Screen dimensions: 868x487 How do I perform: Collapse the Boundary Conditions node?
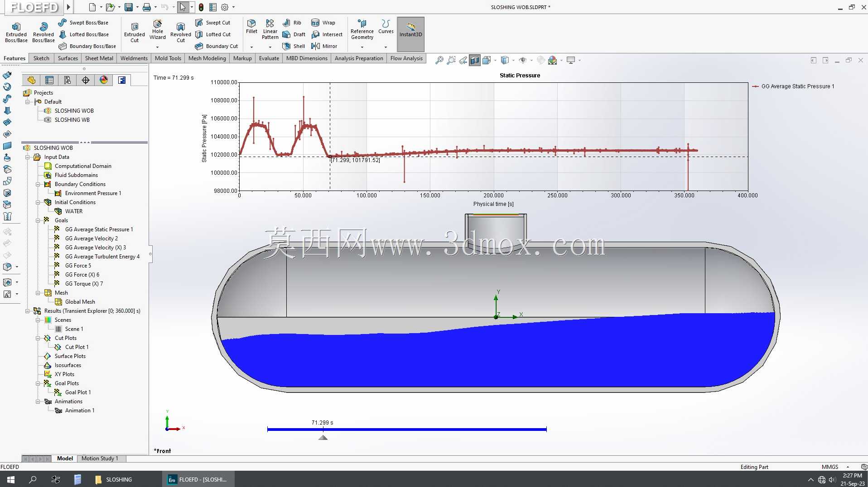tap(38, 184)
